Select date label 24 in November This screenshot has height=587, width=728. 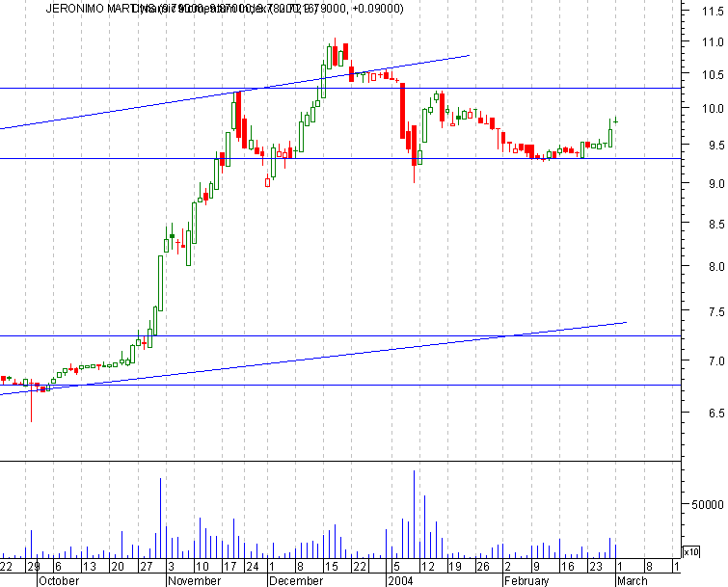pos(253,567)
